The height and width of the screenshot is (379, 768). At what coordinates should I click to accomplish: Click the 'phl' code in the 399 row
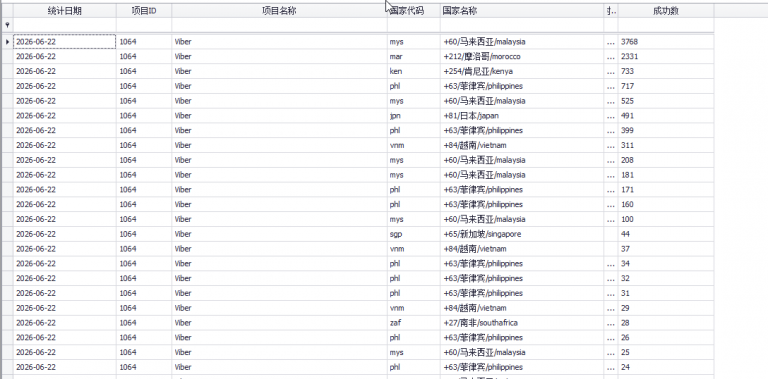point(413,131)
